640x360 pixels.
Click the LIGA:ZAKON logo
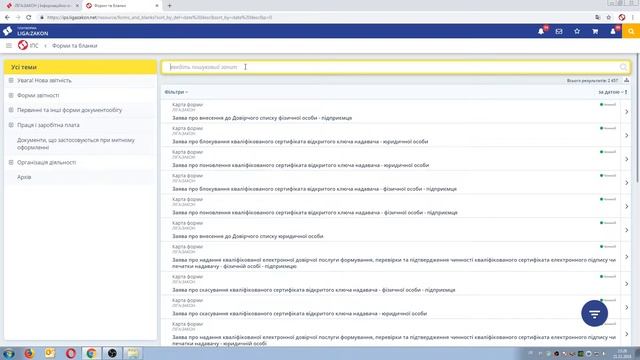tap(25, 31)
